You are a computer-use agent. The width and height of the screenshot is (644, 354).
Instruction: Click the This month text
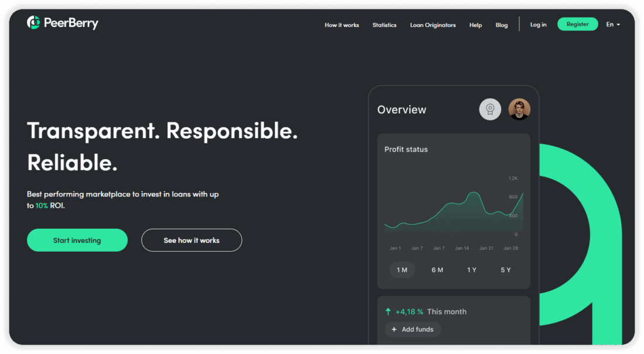447,312
